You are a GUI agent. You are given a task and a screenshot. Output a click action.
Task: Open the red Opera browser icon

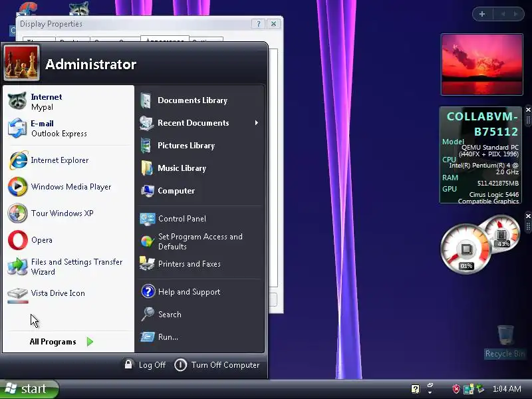pos(18,240)
